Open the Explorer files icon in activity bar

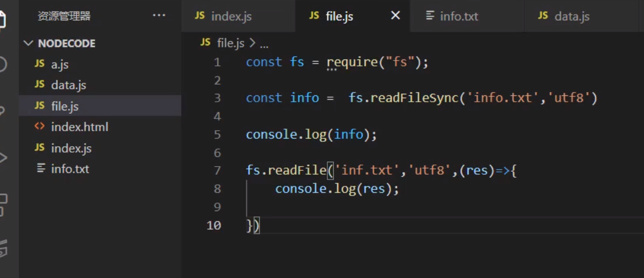3,19
